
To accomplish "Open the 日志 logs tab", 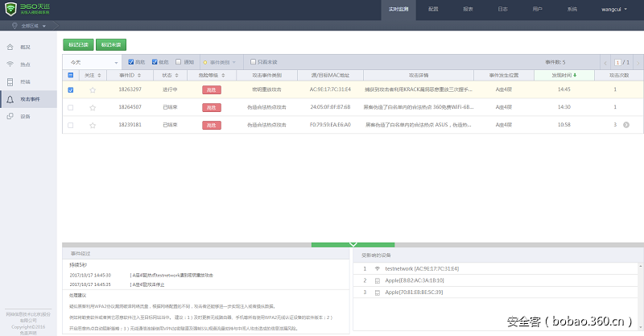I will [x=502, y=9].
